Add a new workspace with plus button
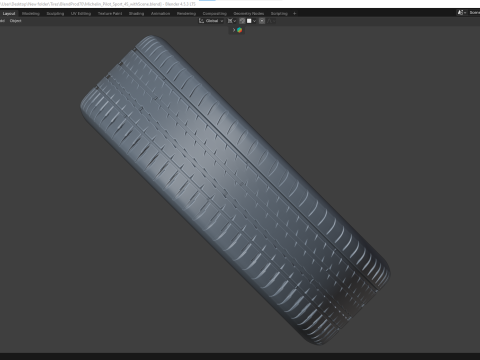 (294, 14)
